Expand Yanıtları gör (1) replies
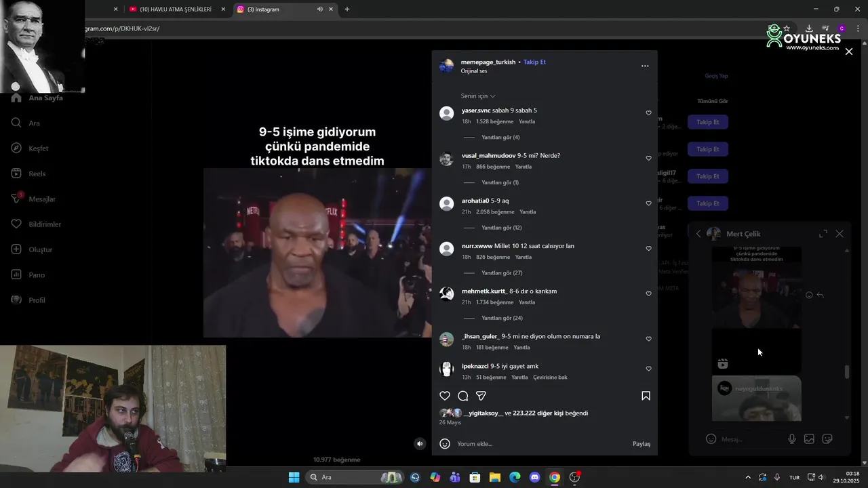Image resolution: width=868 pixels, height=488 pixels. (500, 182)
